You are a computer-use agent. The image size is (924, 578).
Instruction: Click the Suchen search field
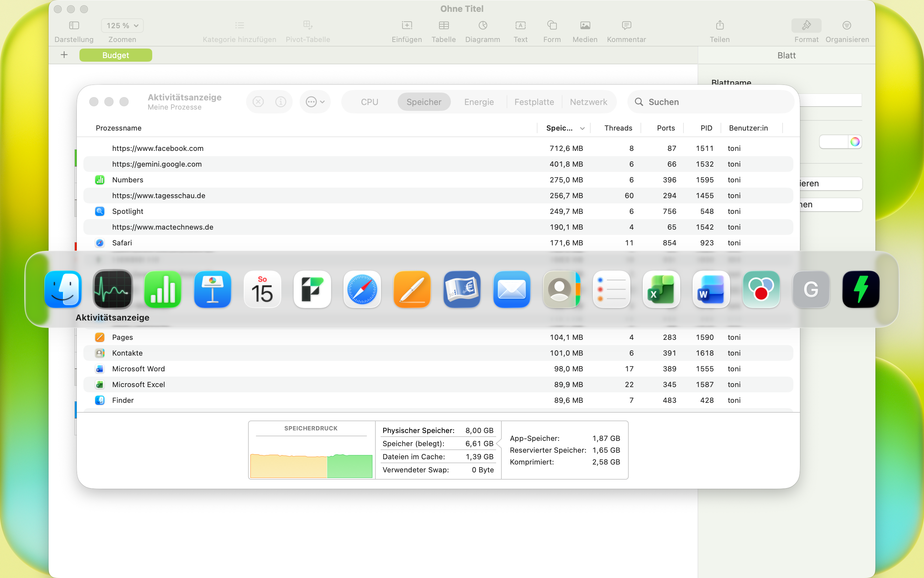coord(711,102)
